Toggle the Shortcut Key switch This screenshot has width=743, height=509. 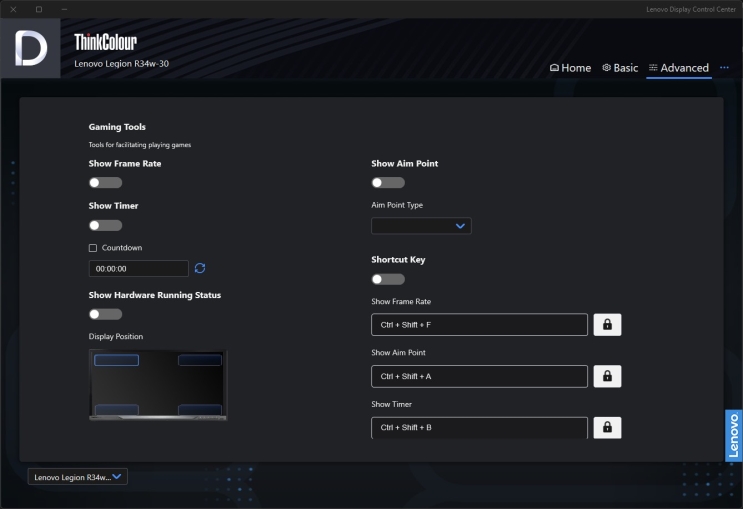388,279
